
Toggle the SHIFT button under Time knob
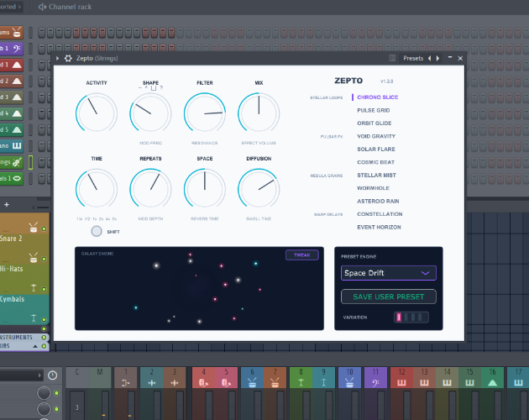97,231
